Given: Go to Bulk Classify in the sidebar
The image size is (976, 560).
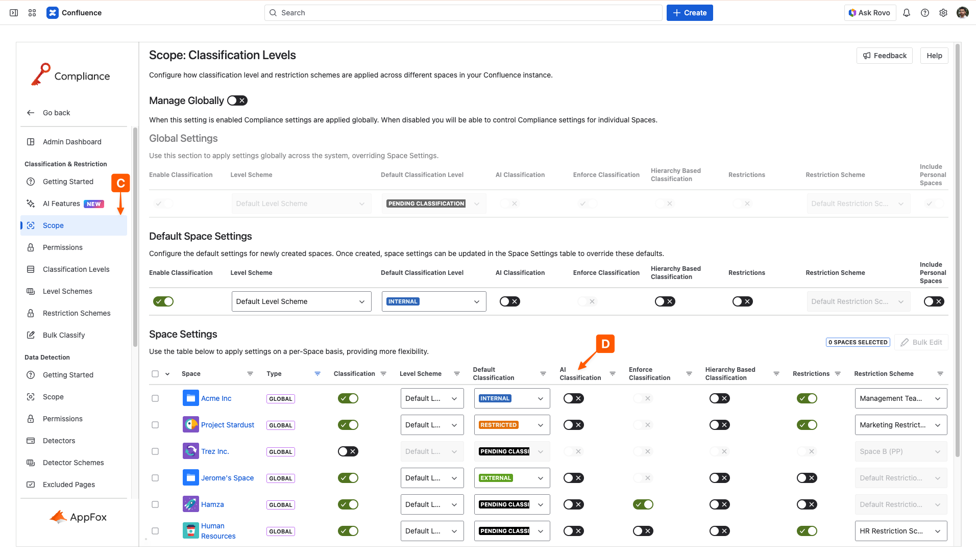Looking at the screenshot, I should (64, 335).
